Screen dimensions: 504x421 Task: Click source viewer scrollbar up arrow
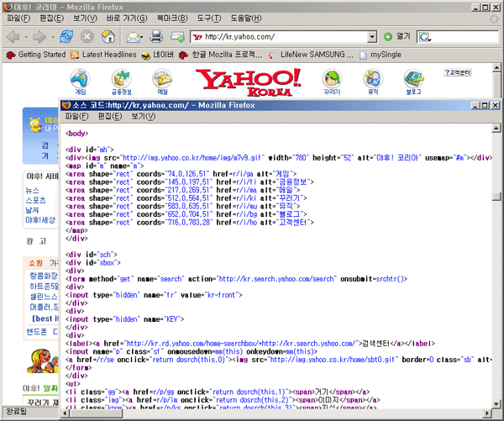click(496, 129)
